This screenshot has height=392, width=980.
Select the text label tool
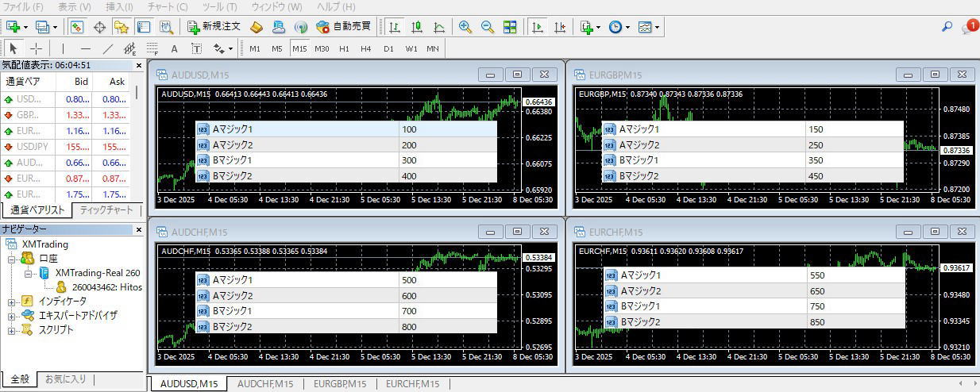pos(174,48)
